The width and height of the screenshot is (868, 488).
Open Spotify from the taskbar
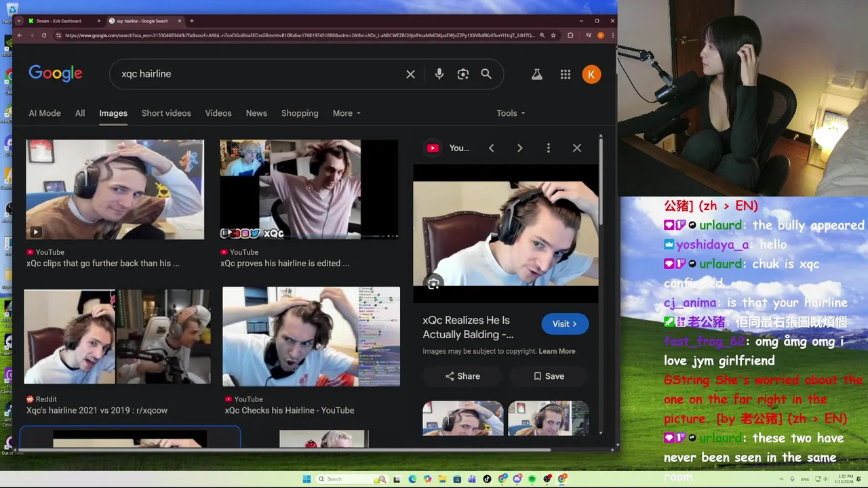[532, 479]
